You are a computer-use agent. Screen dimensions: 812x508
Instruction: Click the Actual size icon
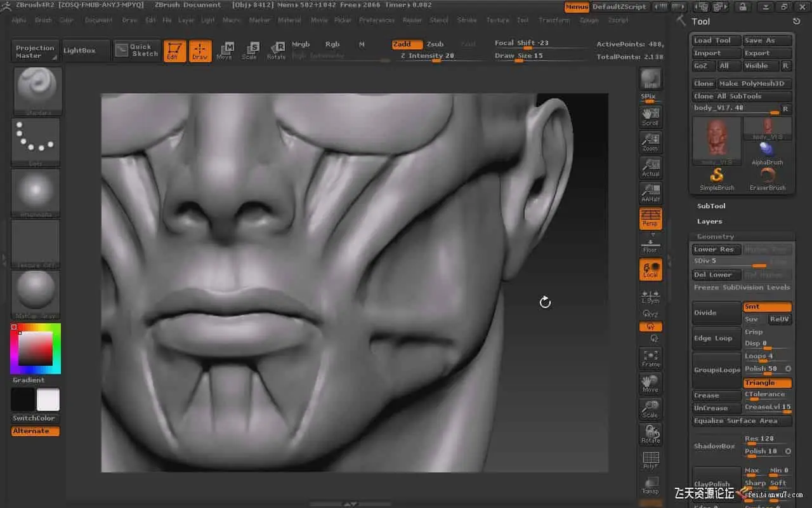coord(650,167)
